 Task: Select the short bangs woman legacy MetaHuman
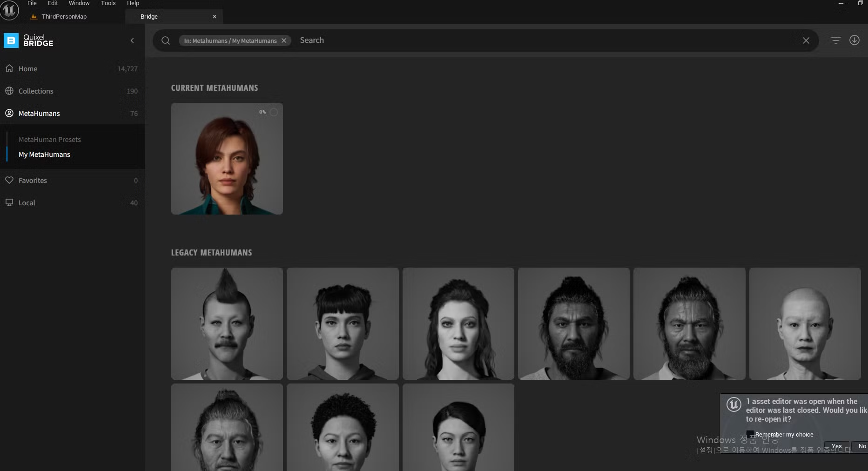[343, 323]
